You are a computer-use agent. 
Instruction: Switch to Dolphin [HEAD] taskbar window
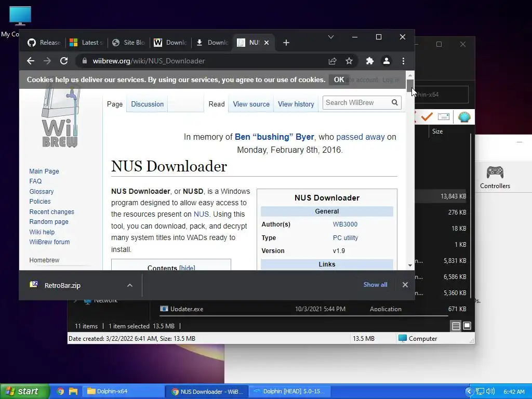pos(290,391)
